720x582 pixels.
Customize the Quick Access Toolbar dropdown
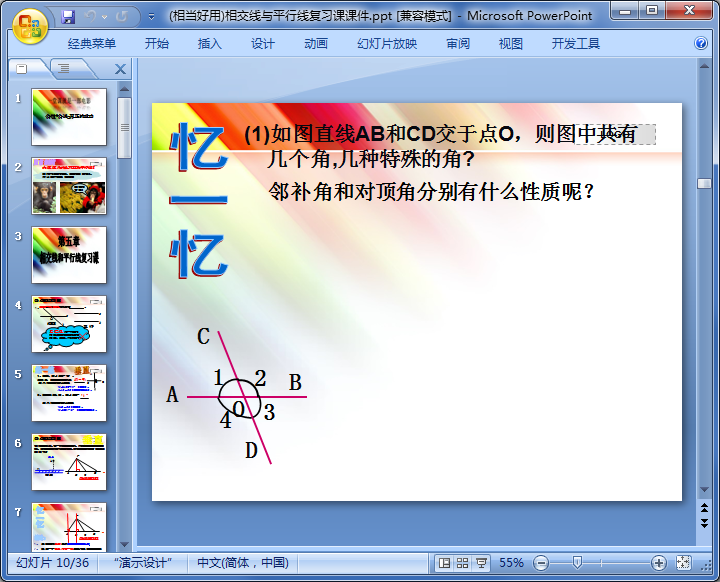[151, 17]
